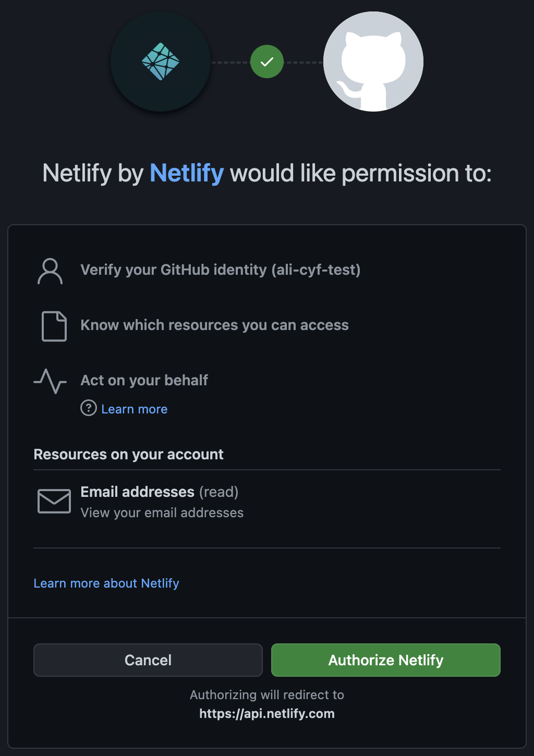Click the pulse icon beside Act on your behalf
Image resolution: width=534 pixels, height=756 pixels.
[50, 382]
